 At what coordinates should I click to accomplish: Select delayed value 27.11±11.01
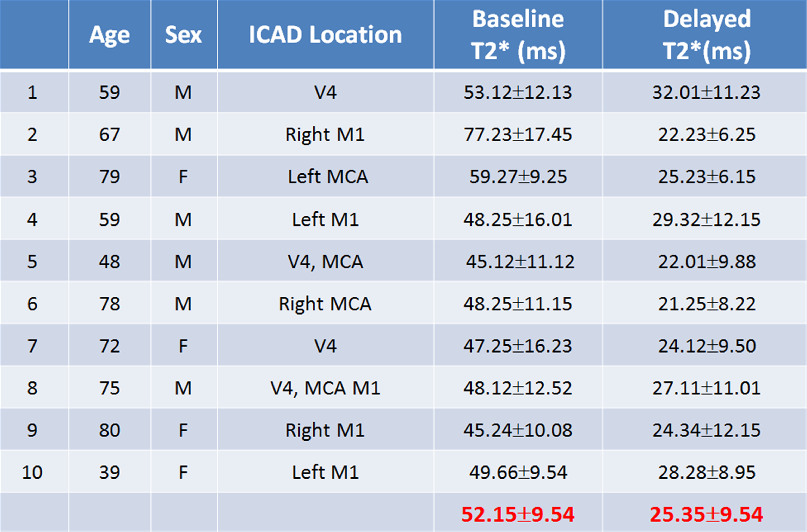click(x=706, y=388)
